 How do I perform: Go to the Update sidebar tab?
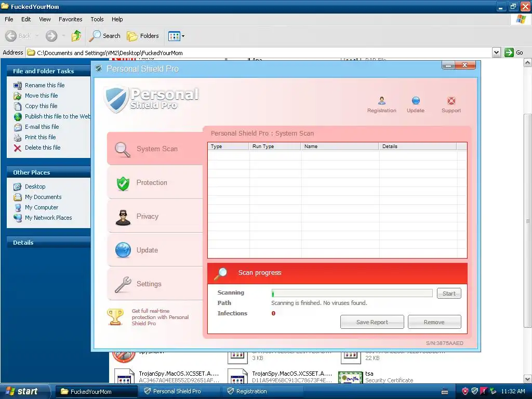(155, 250)
